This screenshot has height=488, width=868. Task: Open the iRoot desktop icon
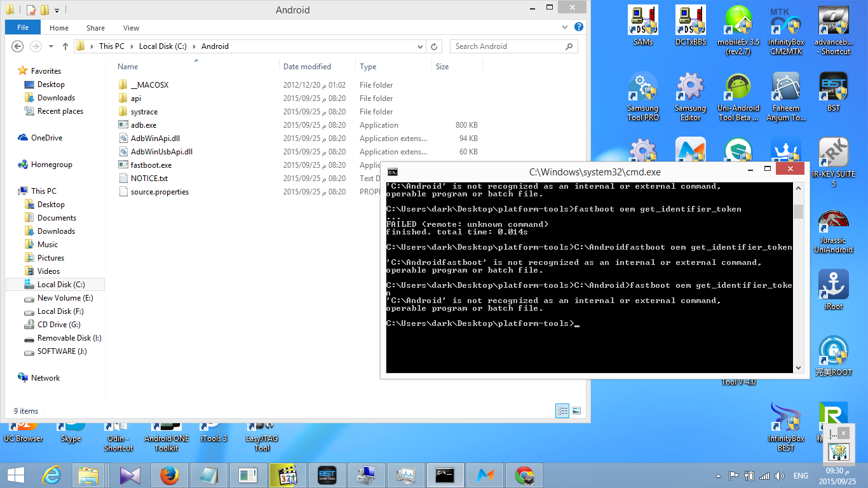[834, 290]
